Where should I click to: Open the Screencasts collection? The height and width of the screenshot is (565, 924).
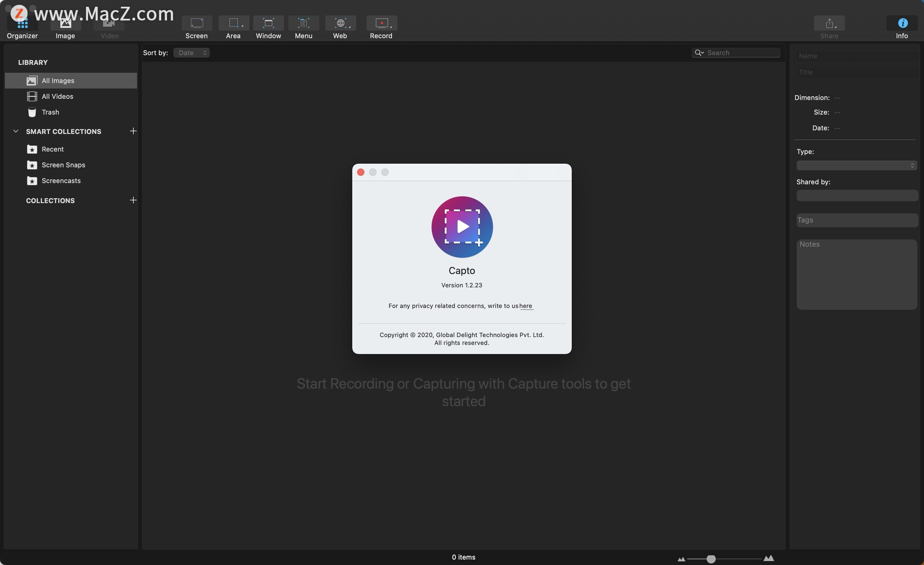pyautogui.click(x=71, y=181)
